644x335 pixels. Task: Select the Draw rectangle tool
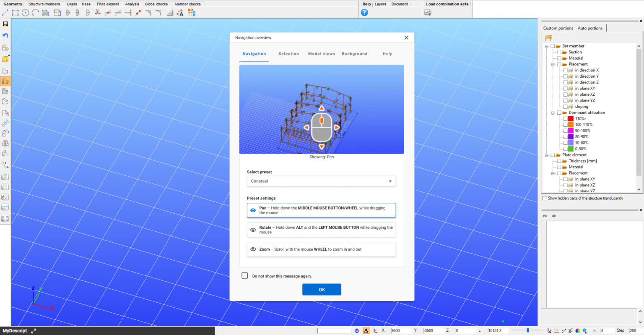[16, 13]
